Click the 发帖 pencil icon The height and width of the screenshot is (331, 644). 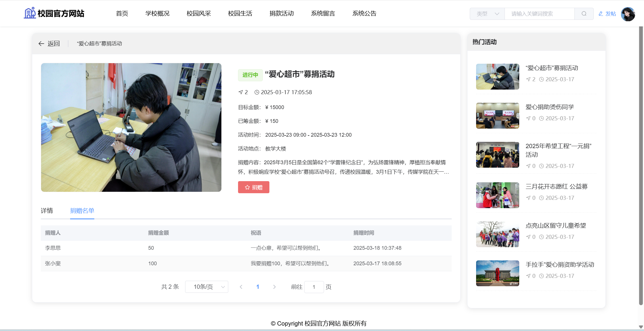pos(601,14)
